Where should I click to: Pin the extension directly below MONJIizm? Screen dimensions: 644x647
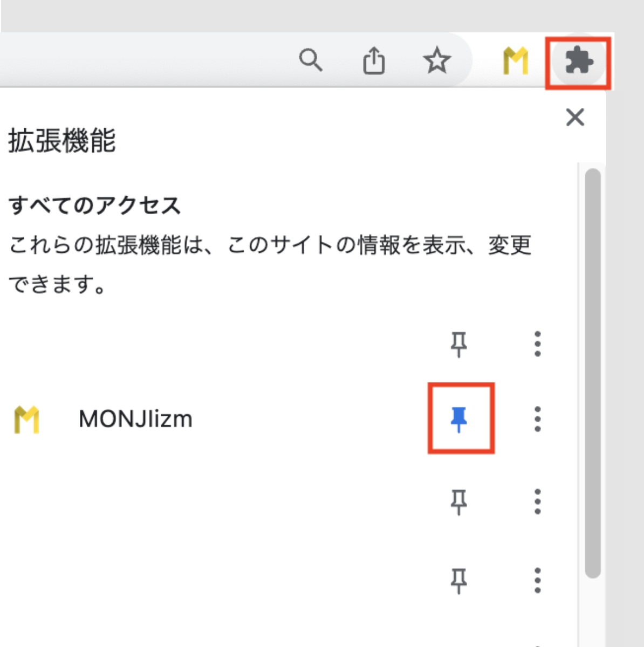tap(459, 502)
